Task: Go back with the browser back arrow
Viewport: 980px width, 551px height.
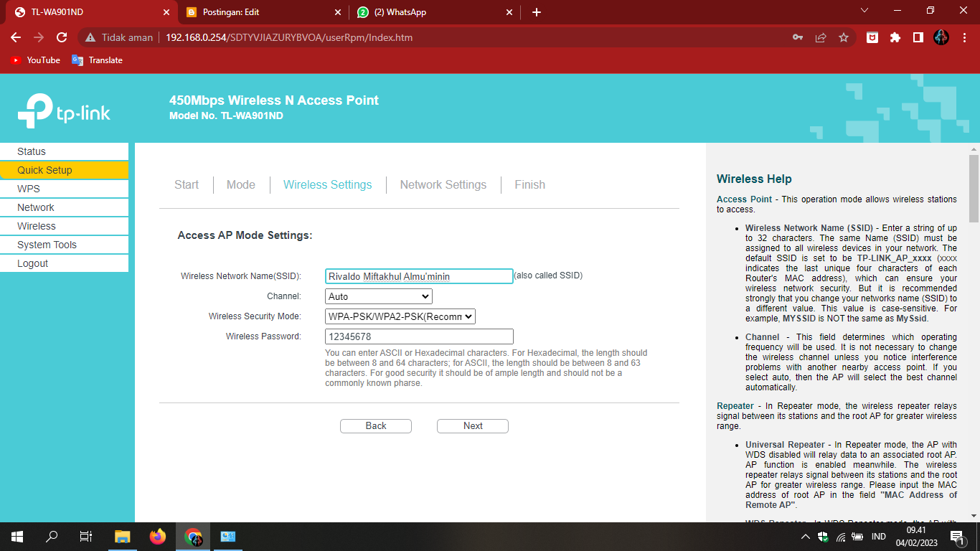Action: click(x=16, y=37)
